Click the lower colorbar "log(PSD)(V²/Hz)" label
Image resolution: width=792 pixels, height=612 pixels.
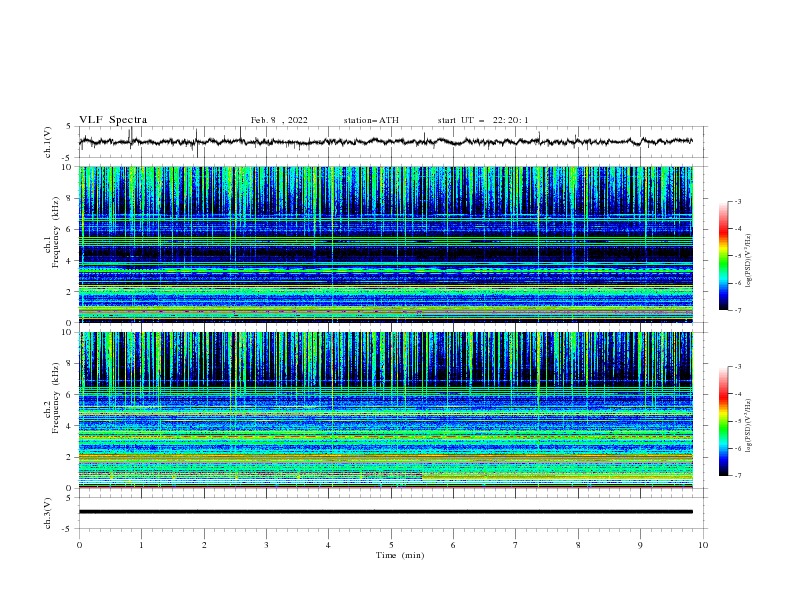[748, 425]
